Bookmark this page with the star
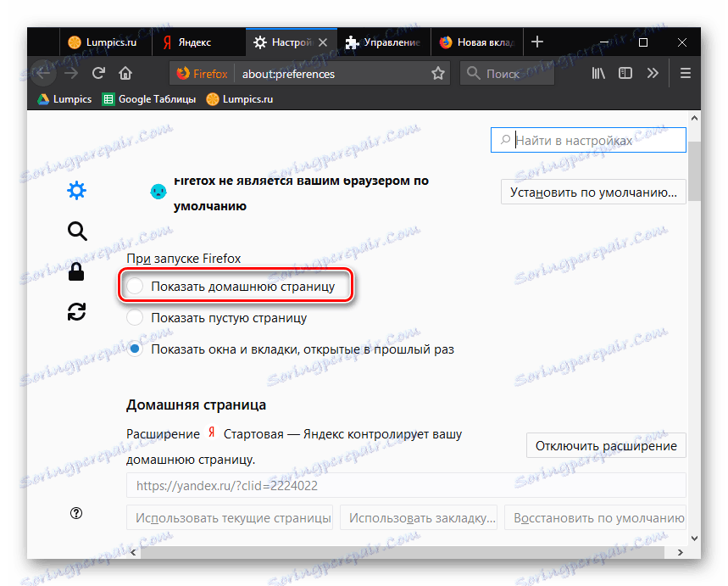 [x=438, y=74]
